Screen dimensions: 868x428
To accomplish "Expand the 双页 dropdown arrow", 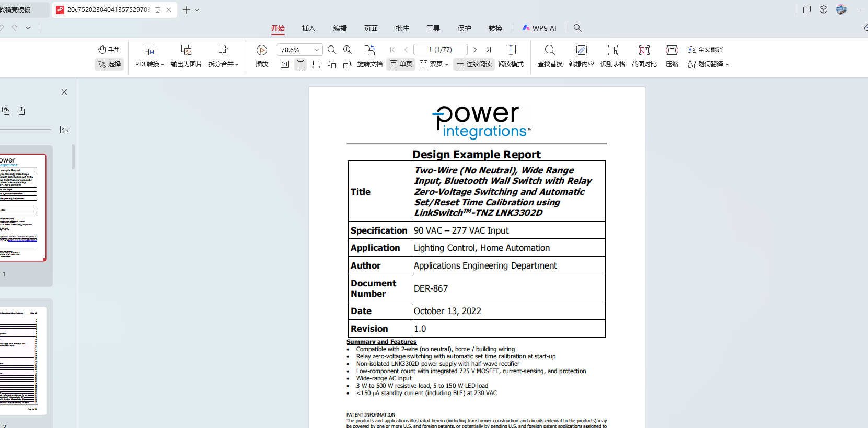I will pyautogui.click(x=447, y=64).
